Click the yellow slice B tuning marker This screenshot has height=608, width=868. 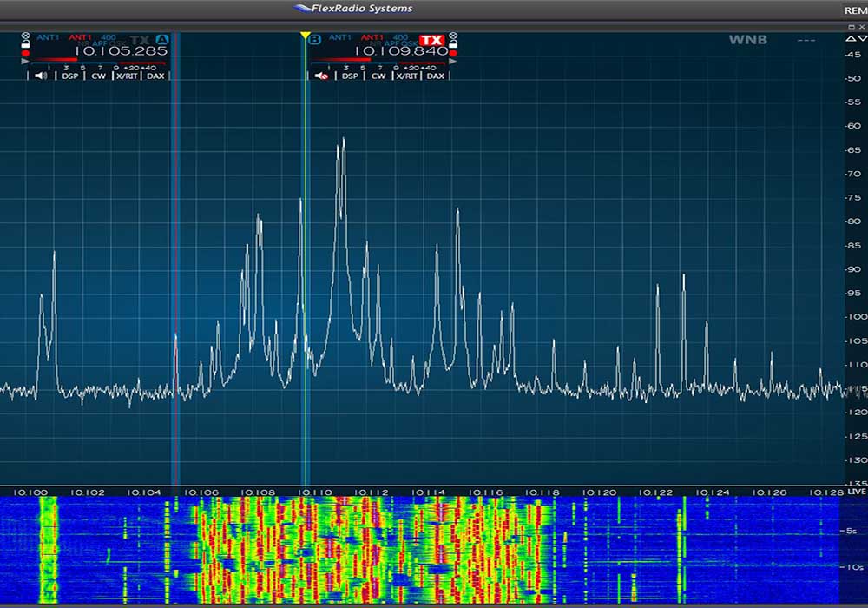point(305,36)
